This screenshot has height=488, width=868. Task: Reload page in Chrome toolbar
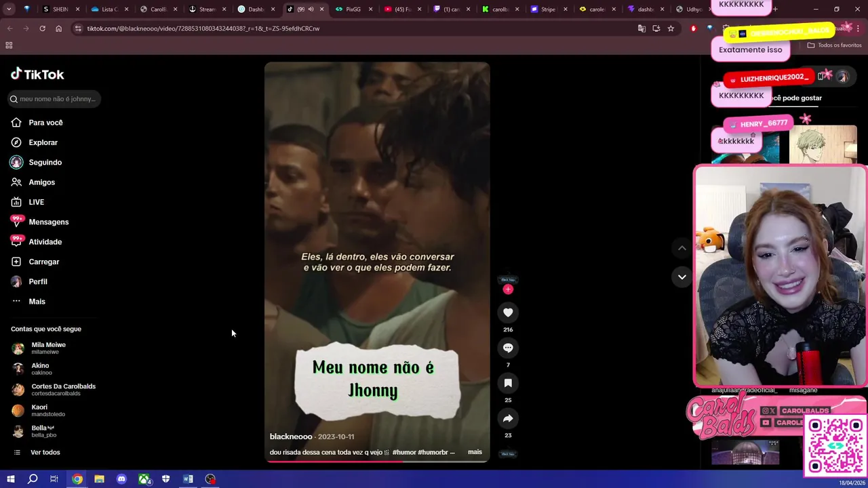42,28
